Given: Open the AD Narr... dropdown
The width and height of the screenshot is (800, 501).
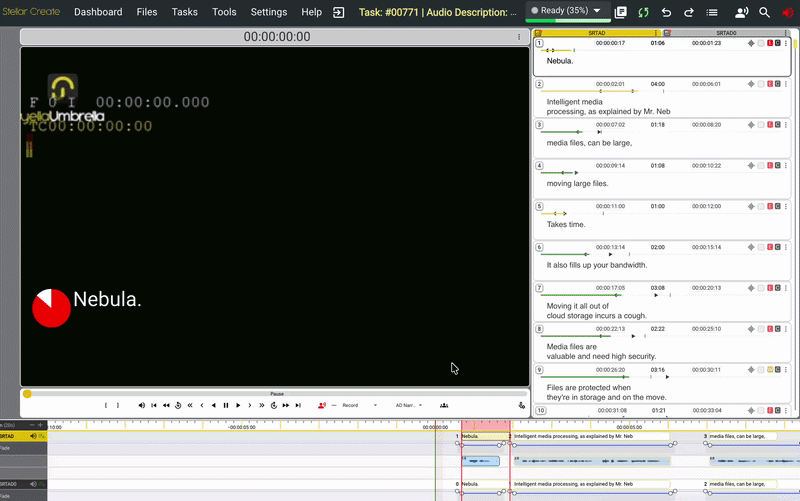Looking at the screenshot, I should coord(409,406).
